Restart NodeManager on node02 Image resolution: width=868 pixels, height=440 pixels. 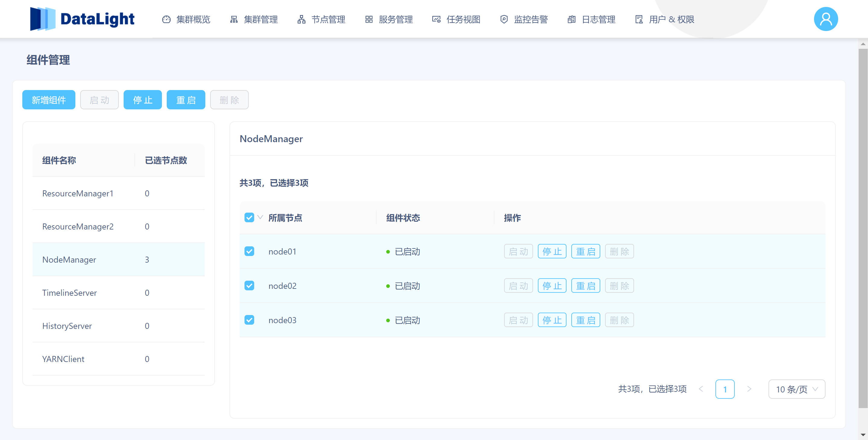[586, 286]
